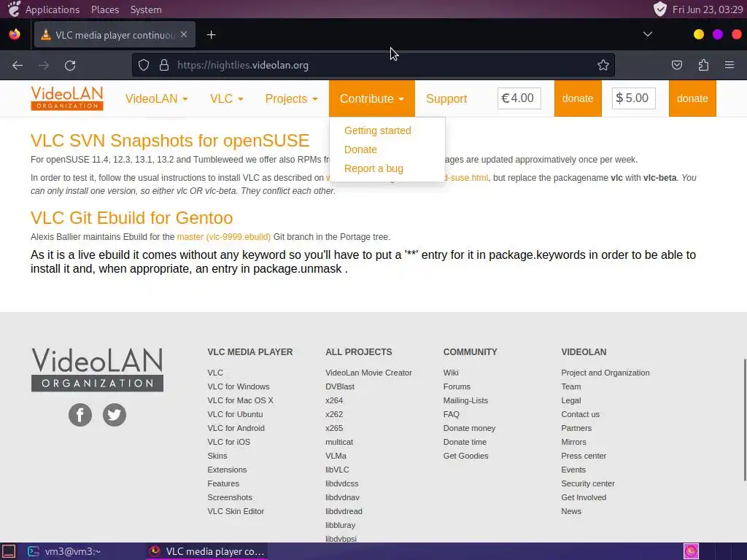Open the Places menu in top panel
Screen dimensions: 747x560
tap(105, 9)
